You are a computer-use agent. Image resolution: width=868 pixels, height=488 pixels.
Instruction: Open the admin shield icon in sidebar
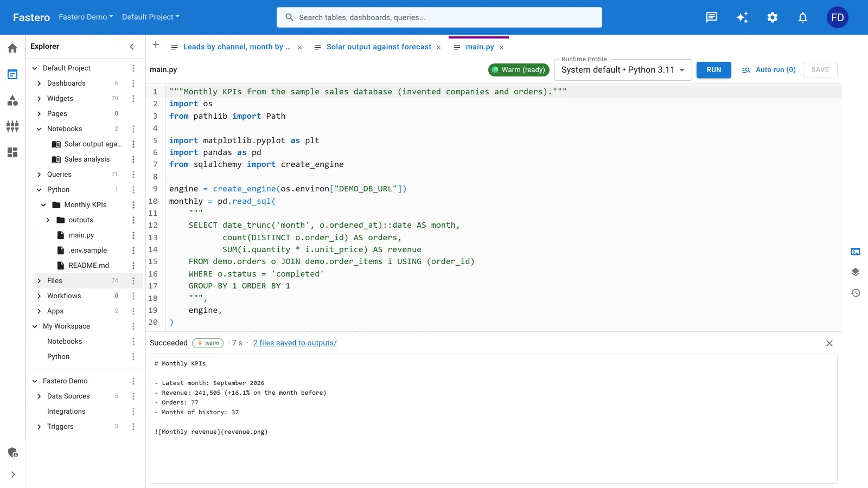[x=12, y=452]
